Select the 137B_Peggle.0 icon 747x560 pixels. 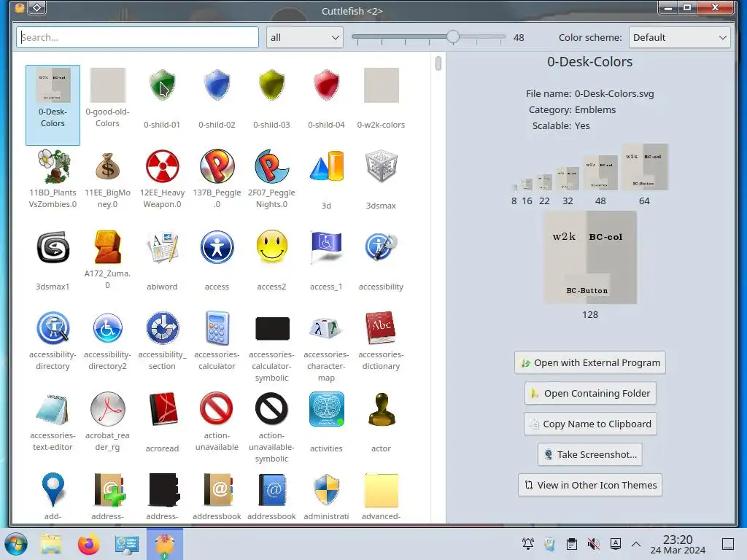click(x=217, y=166)
